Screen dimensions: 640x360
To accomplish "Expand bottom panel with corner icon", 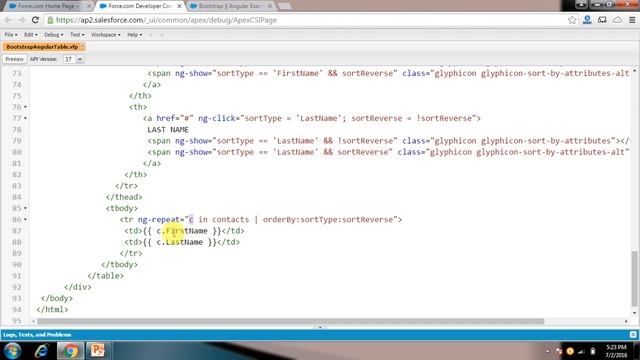I will [633, 335].
